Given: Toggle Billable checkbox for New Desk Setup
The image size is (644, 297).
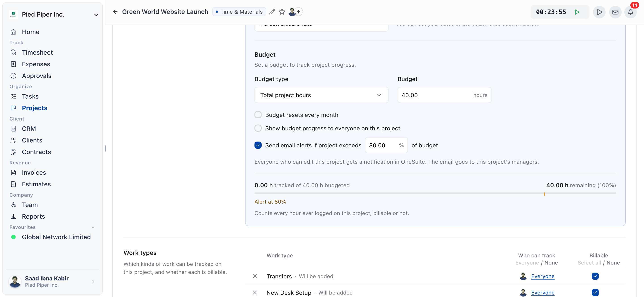Looking at the screenshot, I should coord(595,293).
